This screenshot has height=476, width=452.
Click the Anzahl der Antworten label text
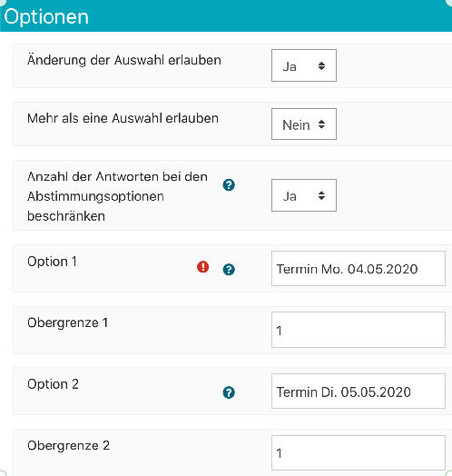117,196
